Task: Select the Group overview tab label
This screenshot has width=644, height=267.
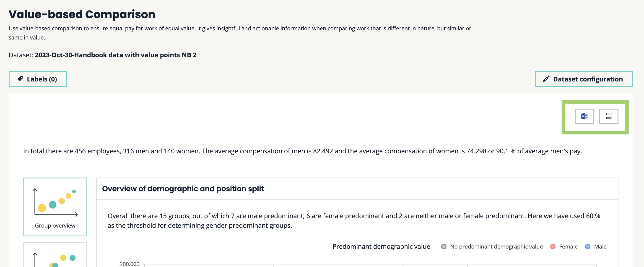Action: click(x=55, y=225)
